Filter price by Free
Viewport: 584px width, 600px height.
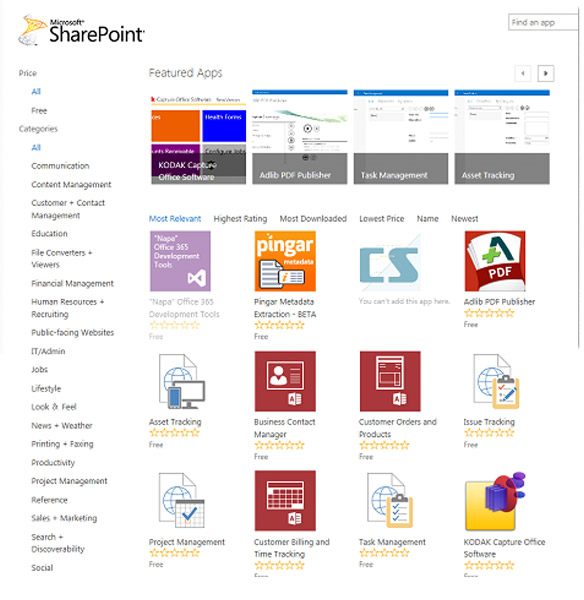(x=39, y=111)
